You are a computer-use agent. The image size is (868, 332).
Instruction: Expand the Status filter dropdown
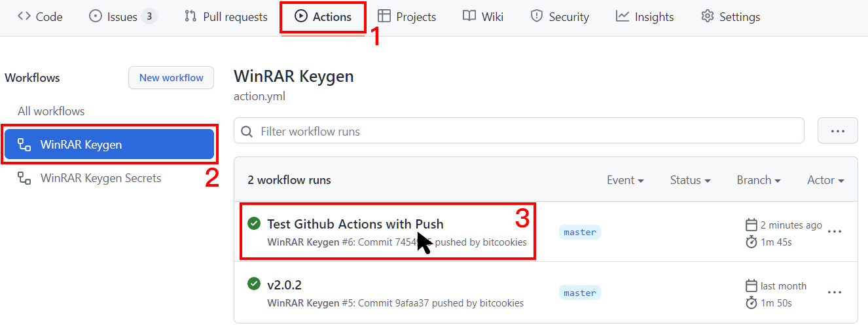pos(690,180)
